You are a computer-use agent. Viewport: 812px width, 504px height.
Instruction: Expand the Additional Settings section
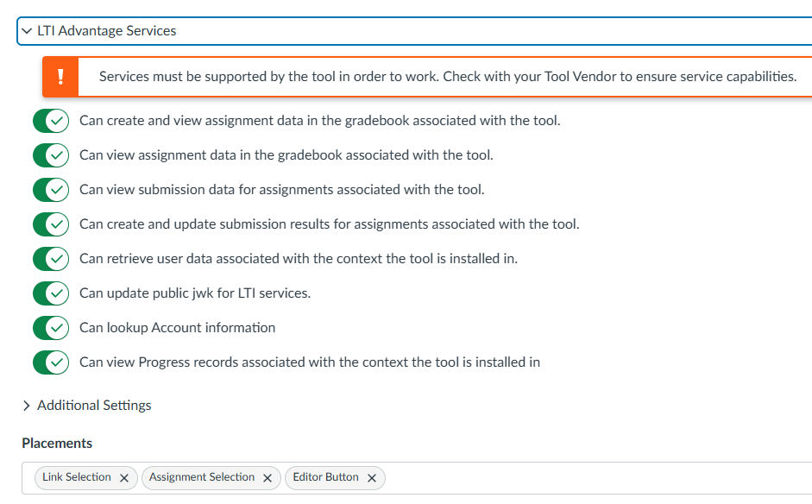tap(27, 406)
